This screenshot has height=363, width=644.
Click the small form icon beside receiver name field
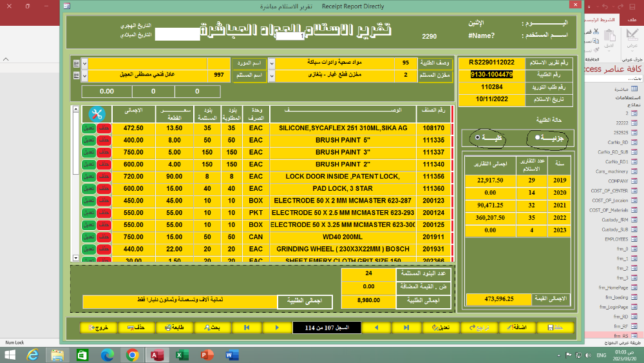[76, 75]
